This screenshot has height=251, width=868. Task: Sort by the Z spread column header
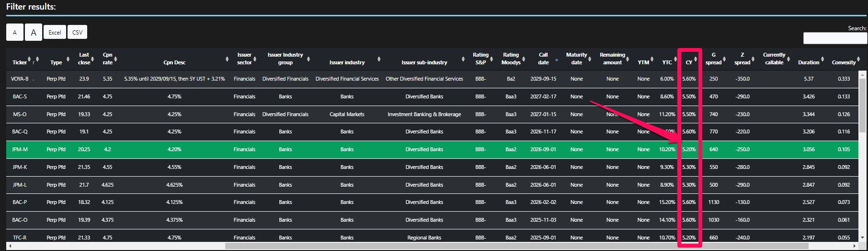(x=742, y=59)
